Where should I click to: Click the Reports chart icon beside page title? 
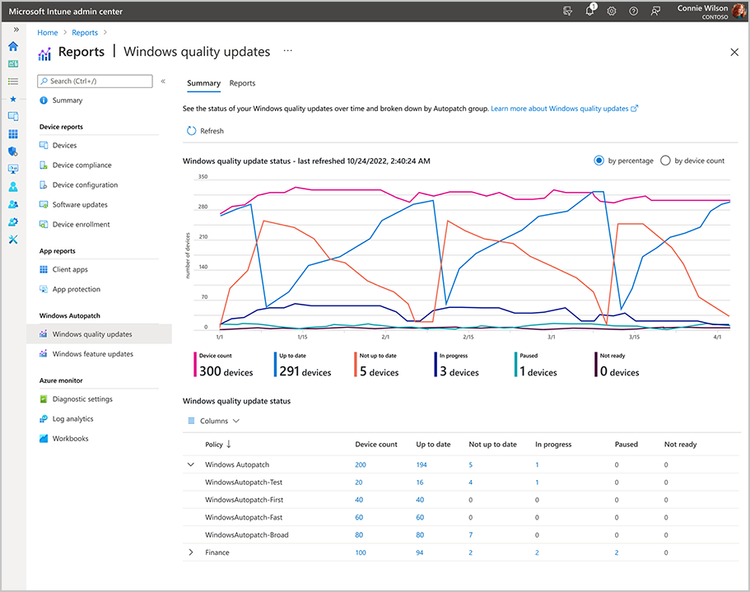click(44, 54)
